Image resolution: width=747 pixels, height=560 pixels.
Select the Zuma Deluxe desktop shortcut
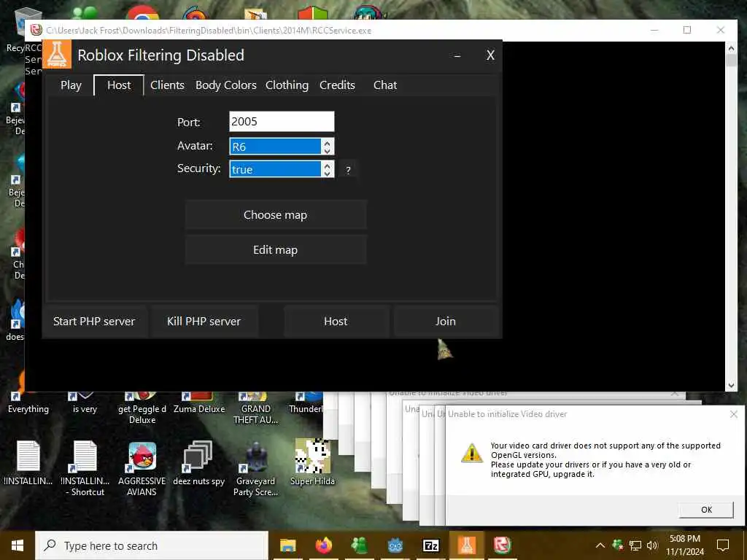[199, 403]
